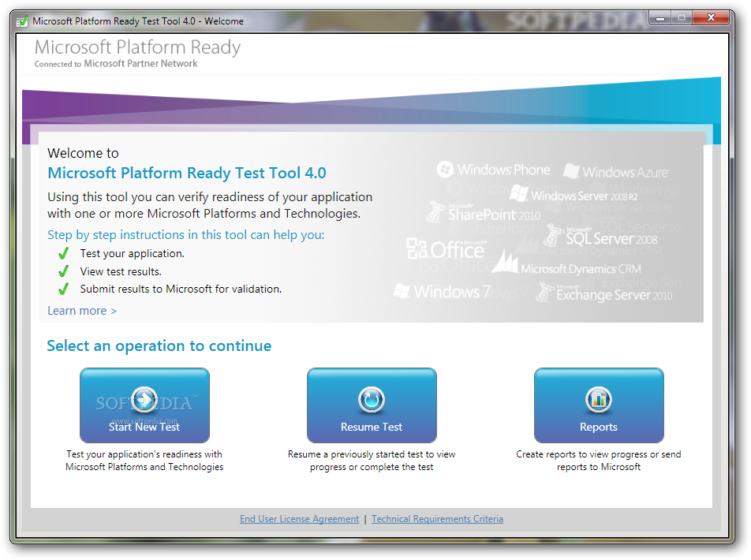The width and height of the screenshot is (751, 560).
Task: Click the 'Select an operation to continue' heading
Action: click(159, 346)
